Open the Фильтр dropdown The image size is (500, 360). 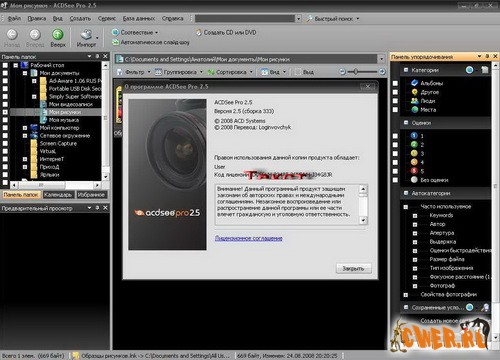point(134,72)
